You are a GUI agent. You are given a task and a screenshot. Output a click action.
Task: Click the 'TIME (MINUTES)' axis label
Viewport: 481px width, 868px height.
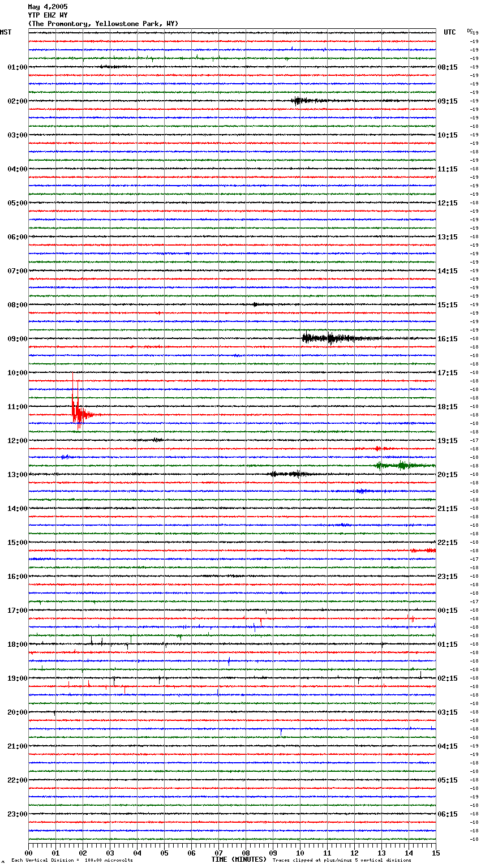(x=239, y=860)
